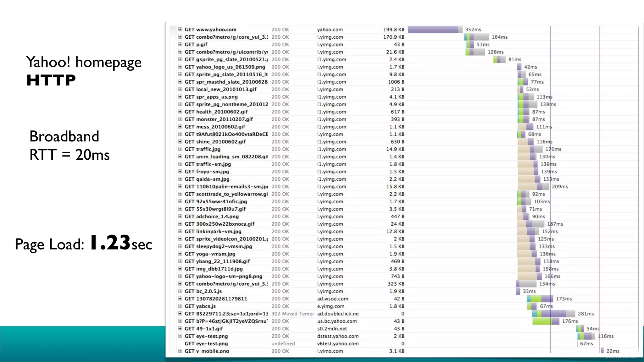This screenshot has height=362, width=644.
Task: Select the GET traffic-sm.jpg request name
Action: pos(208,164)
